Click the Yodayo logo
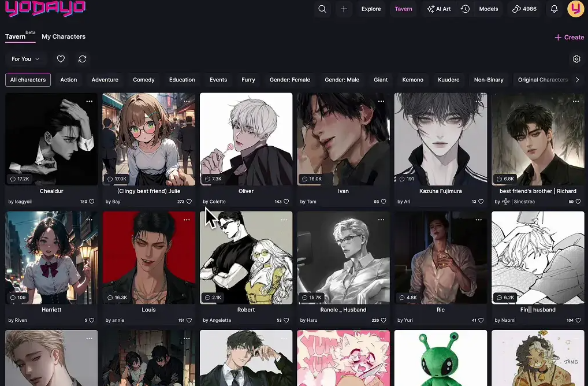The image size is (588, 386). tap(45, 9)
